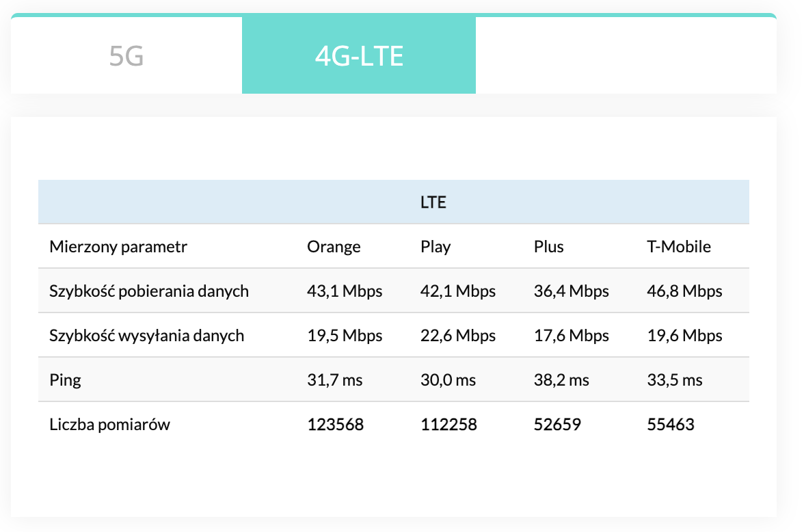Click the 43,1 Mbps Orange download value

[x=345, y=291]
